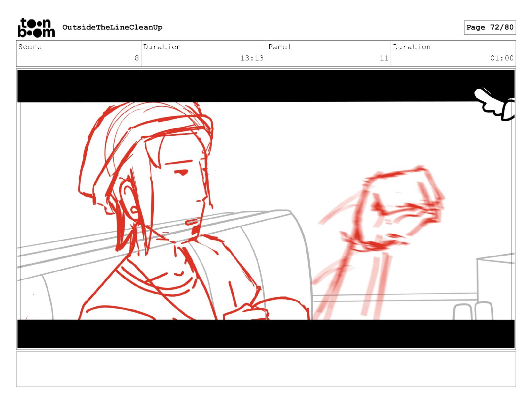This screenshot has width=532, height=411.
Task: Click the empty notes box below panel
Action: 266,369
